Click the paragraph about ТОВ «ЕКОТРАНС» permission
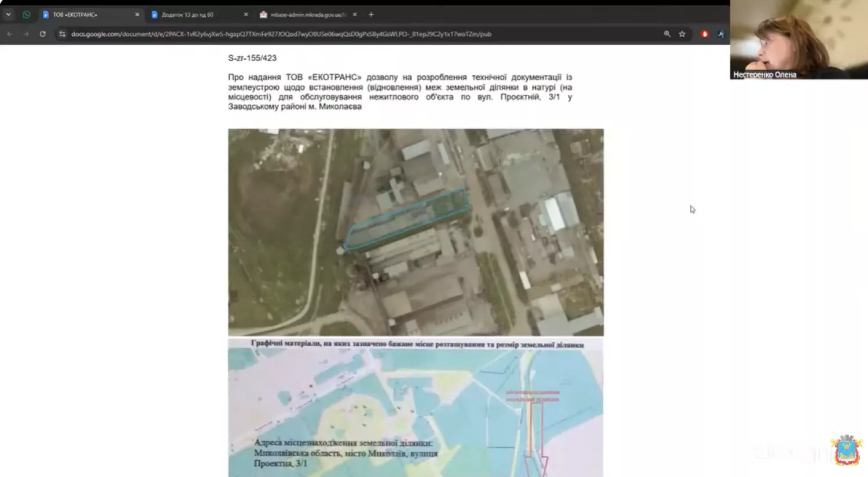 400,92
